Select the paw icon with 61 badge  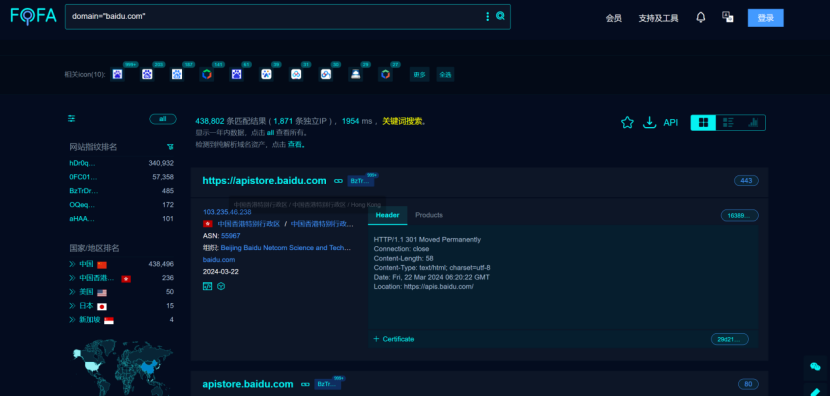pos(236,74)
